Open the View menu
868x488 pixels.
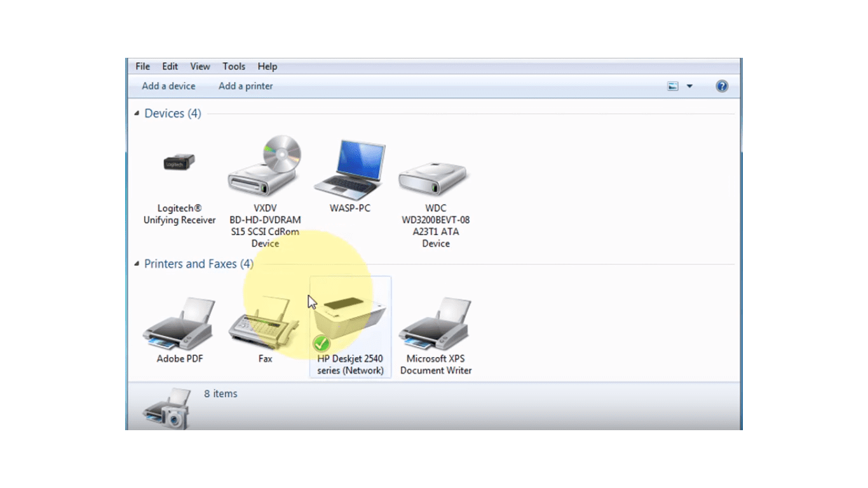[200, 66]
